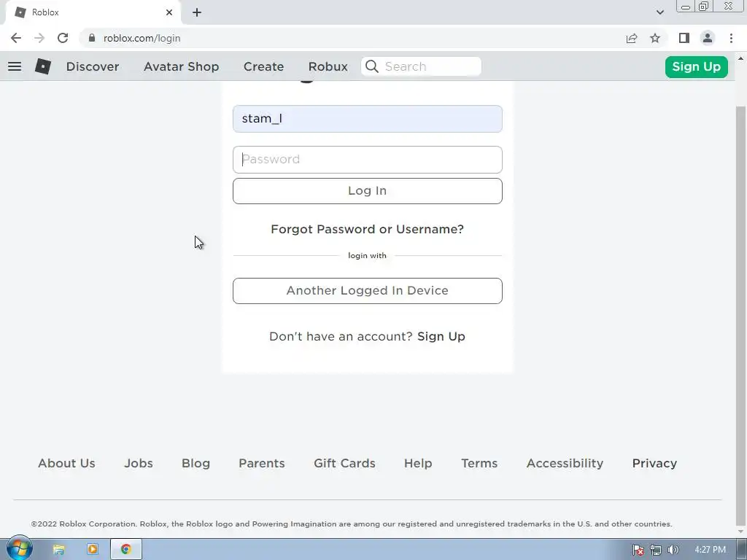The height and width of the screenshot is (560, 747).
Task: Click the Chrome taskbar button
Action: [x=126, y=550]
